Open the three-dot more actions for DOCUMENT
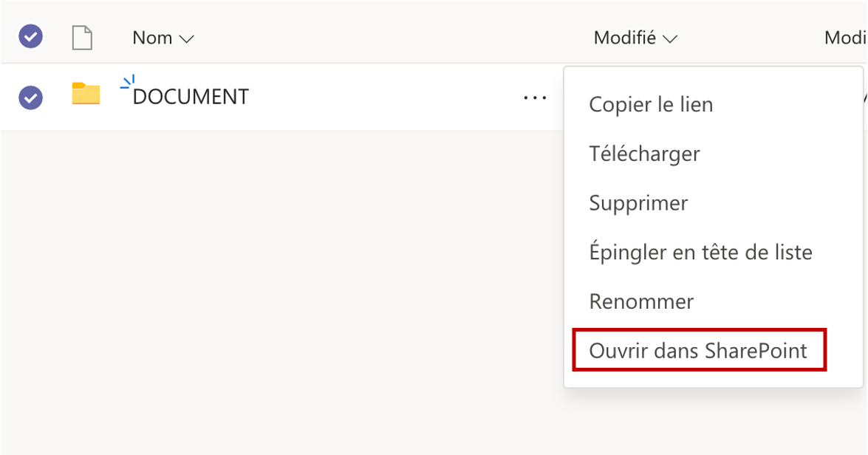Viewport: 868px width, 455px height. [535, 97]
